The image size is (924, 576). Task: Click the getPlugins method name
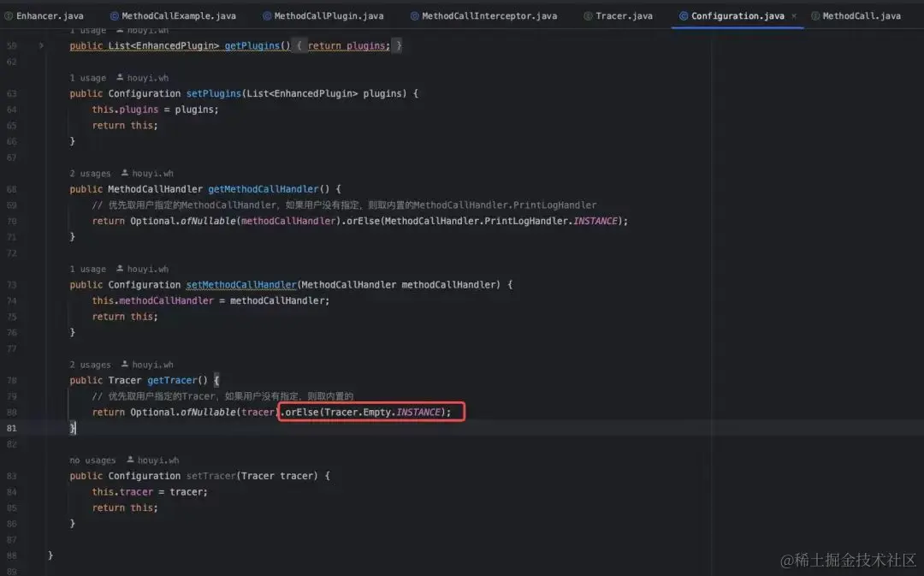pos(252,45)
